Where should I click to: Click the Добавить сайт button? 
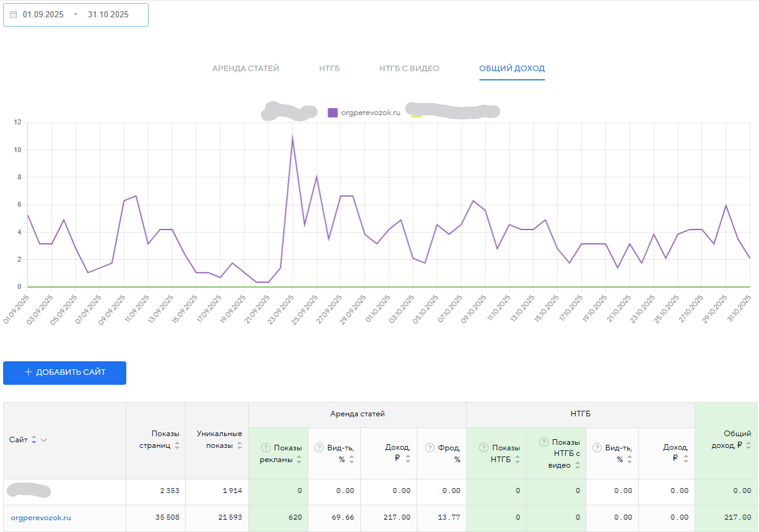(64, 372)
